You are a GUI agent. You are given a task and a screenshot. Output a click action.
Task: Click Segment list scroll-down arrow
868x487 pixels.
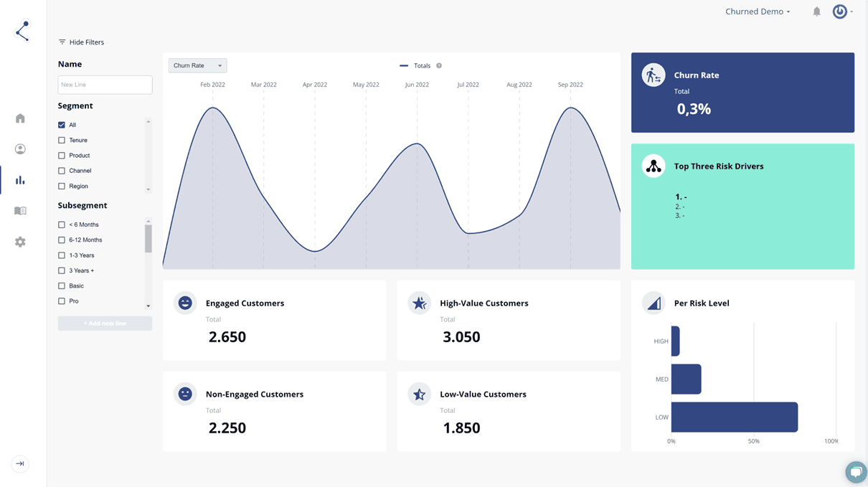point(148,190)
